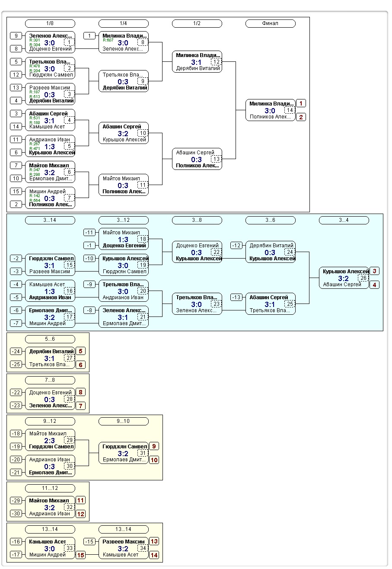
Task: Click the "3...4" round header
Action: (x=344, y=220)
